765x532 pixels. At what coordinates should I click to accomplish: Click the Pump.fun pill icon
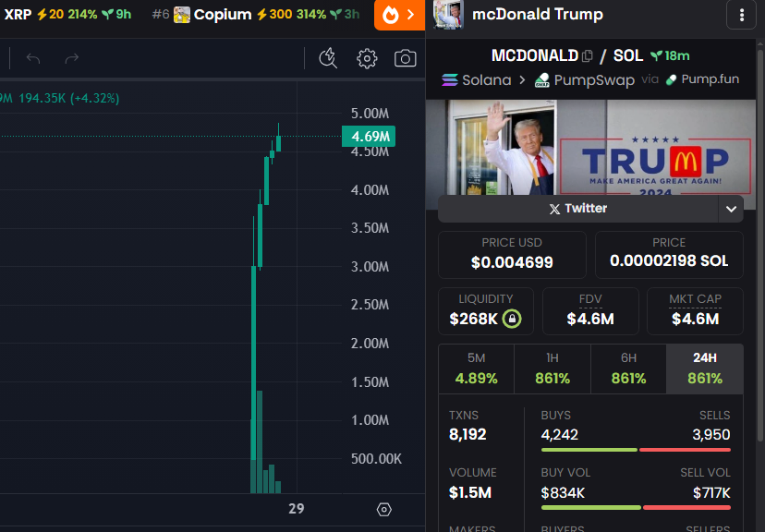672,79
